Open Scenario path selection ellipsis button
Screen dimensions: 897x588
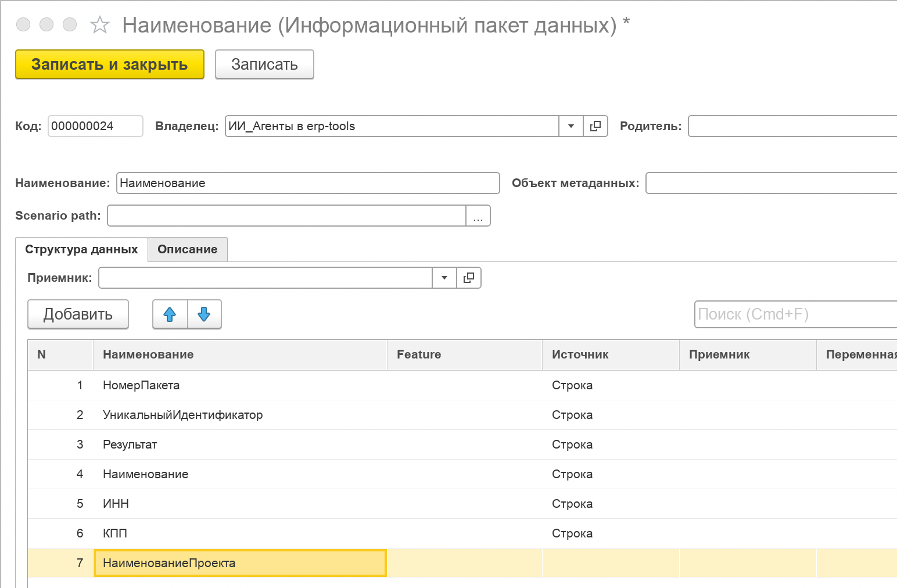tap(478, 216)
